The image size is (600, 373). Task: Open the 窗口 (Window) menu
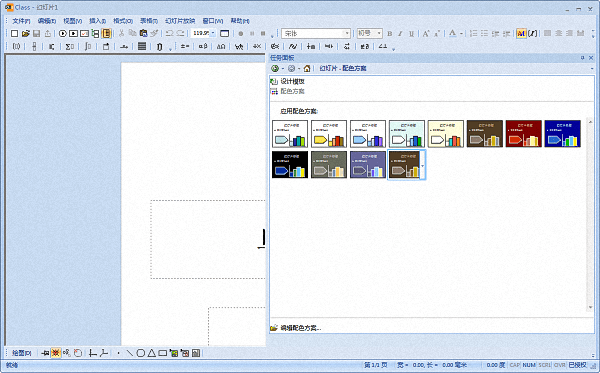coord(213,21)
